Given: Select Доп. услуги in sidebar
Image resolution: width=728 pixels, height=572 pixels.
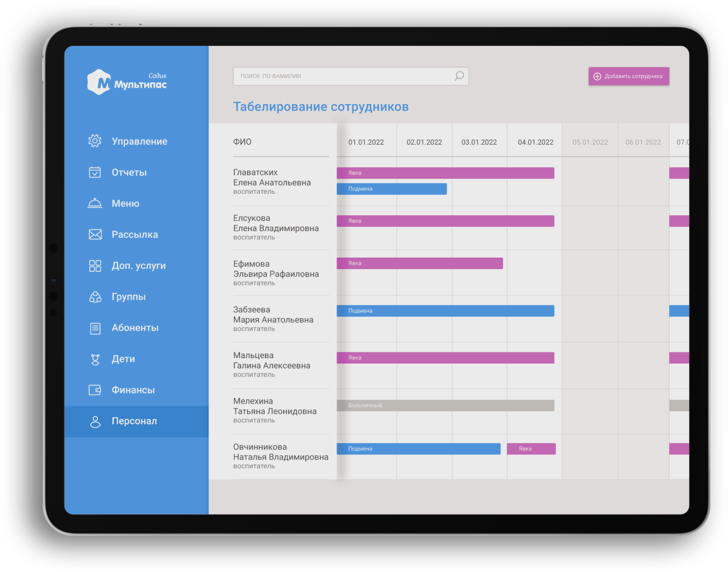Looking at the screenshot, I should click(137, 266).
